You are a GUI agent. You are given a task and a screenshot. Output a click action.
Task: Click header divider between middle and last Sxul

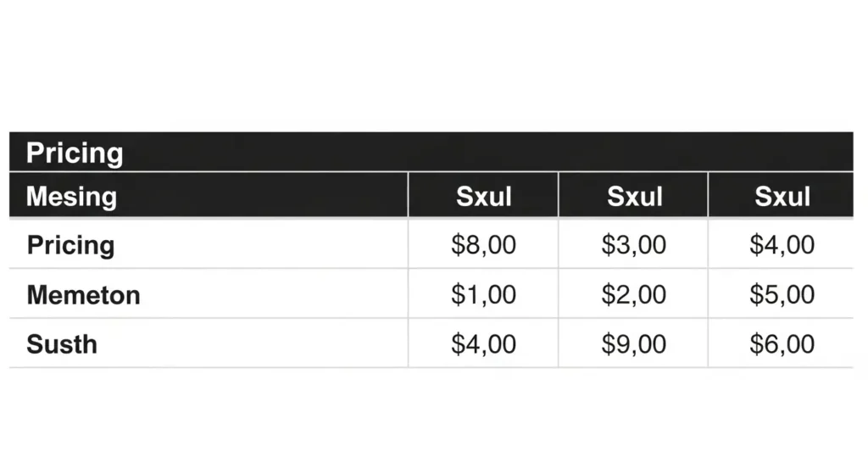click(x=708, y=195)
